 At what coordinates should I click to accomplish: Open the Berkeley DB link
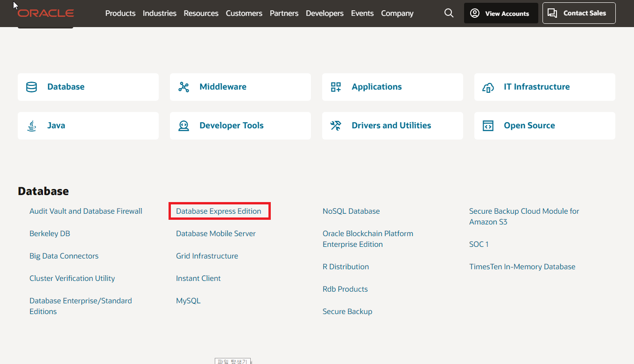[x=49, y=233]
